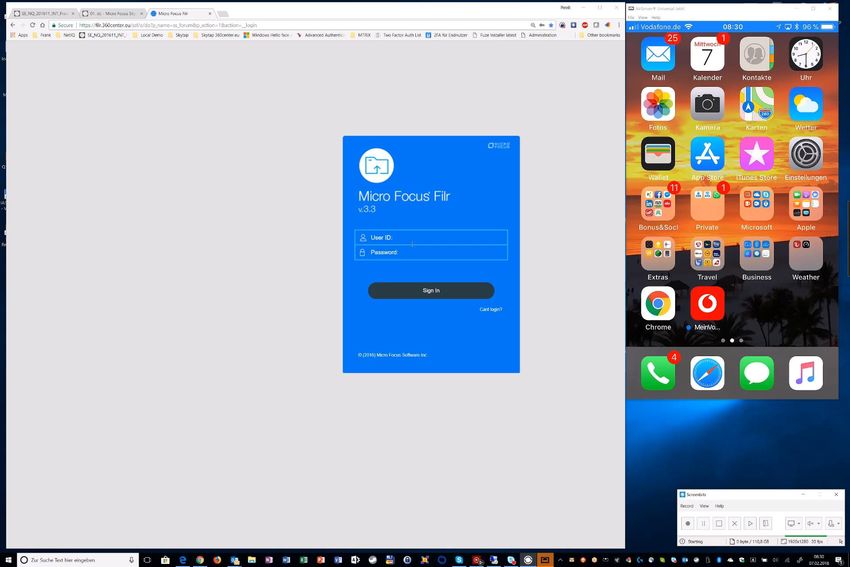Click the taskbar clock and date
The height and width of the screenshot is (567, 850).
[819, 559]
